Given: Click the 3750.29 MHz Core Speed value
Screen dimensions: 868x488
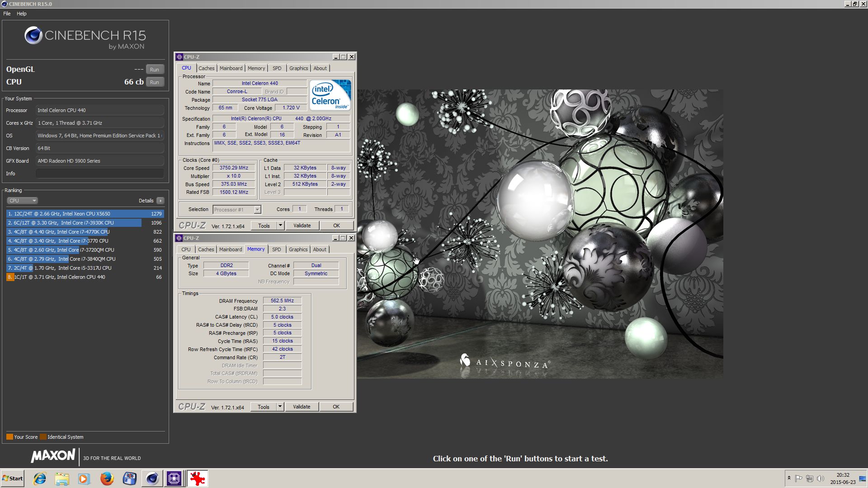Looking at the screenshot, I should 234,168.
